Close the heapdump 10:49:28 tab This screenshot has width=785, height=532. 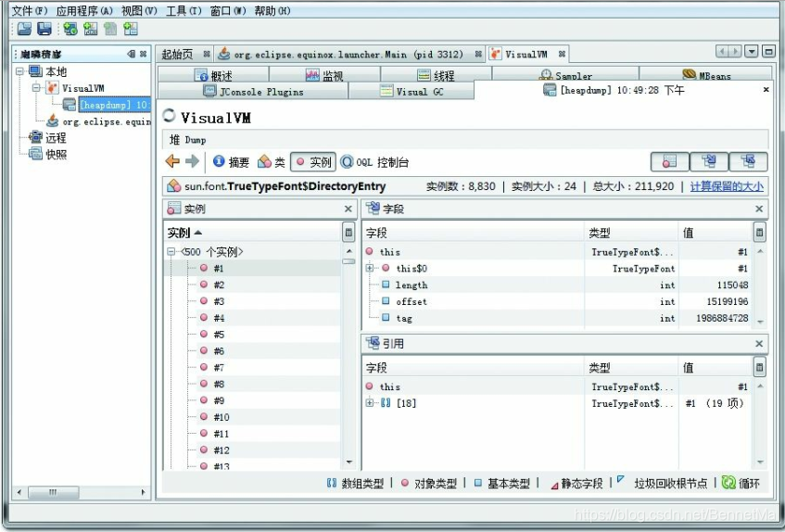(766, 90)
